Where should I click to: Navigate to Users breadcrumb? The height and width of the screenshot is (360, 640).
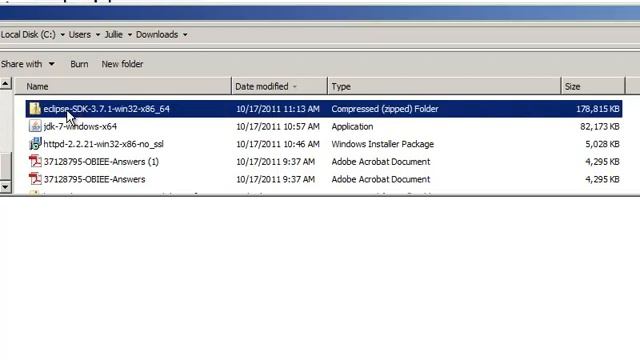(x=80, y=35)
